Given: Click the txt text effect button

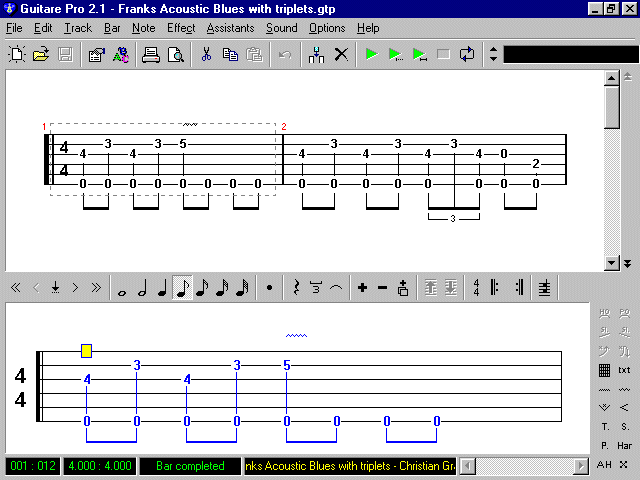Looking at the screenshot, I should (x=625, y=370).
